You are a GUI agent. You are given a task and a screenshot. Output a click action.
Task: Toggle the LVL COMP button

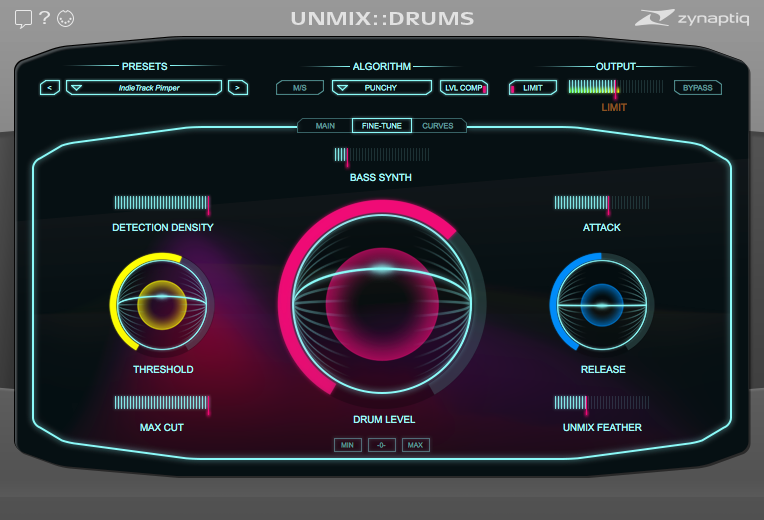(x=464, y=88)
